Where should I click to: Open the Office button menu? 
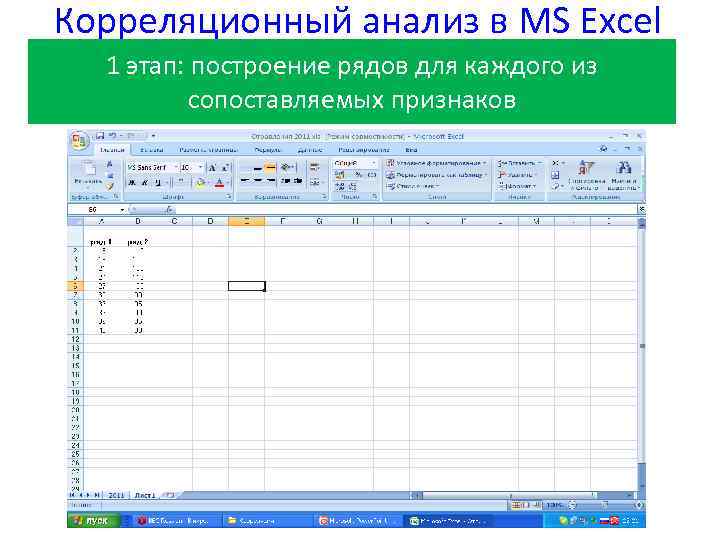click(x=79, y=141)
